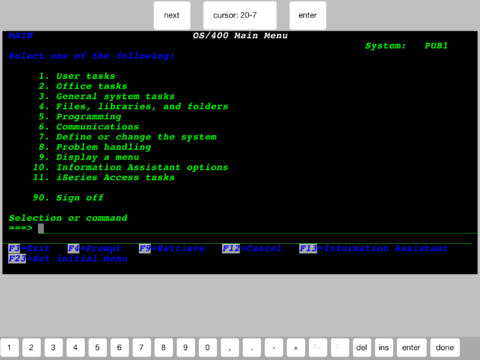Viewport: 480px width, 360px height.
Task: Tap the period key
Action: click(252, 348)
